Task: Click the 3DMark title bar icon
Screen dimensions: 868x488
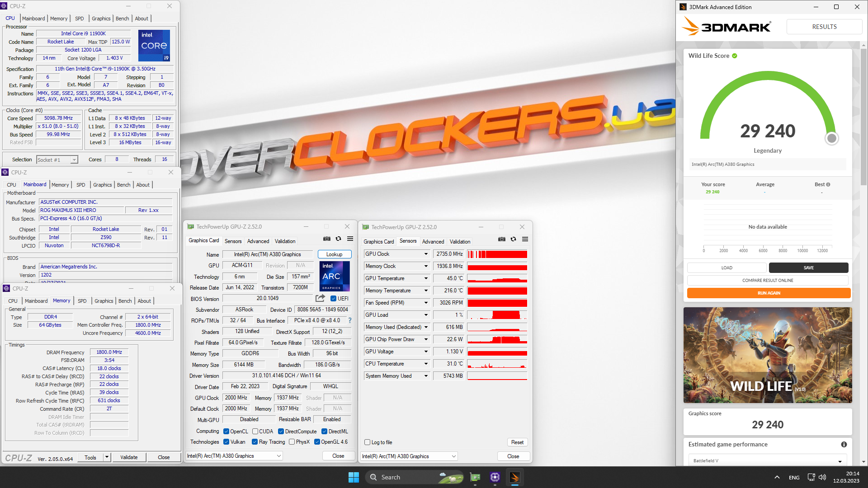Action: pyautogui.click(x=683, y=7)
